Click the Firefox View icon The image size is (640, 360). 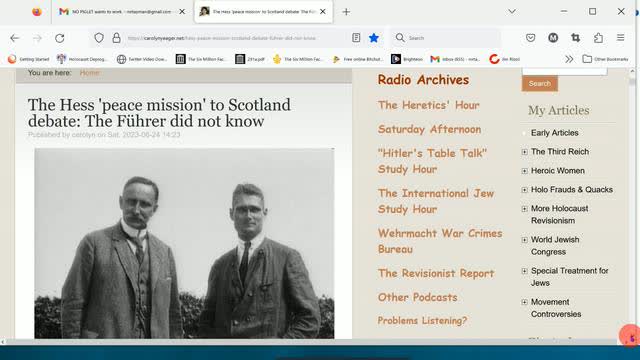tap(37, 12)
